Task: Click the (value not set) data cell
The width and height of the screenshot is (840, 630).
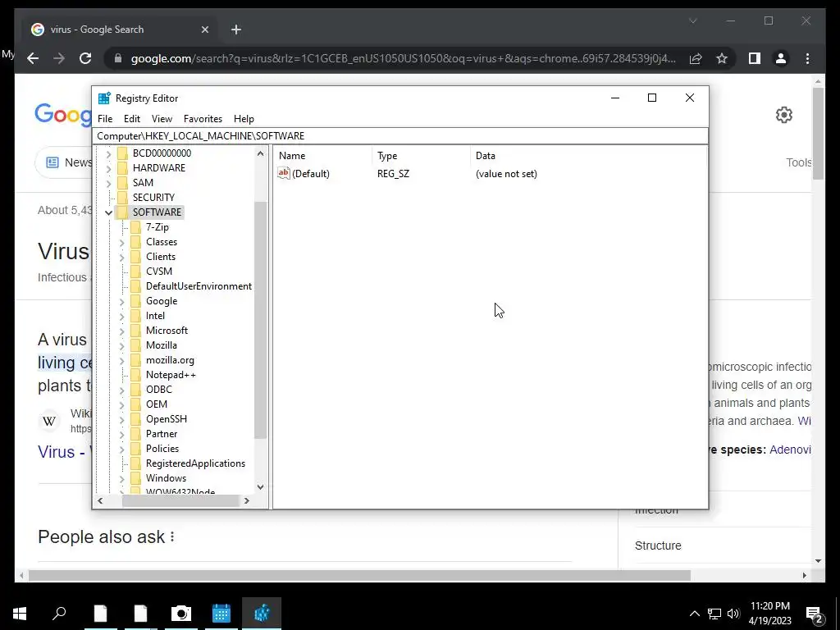Action: pyautogui.click(x=506, y=174)
